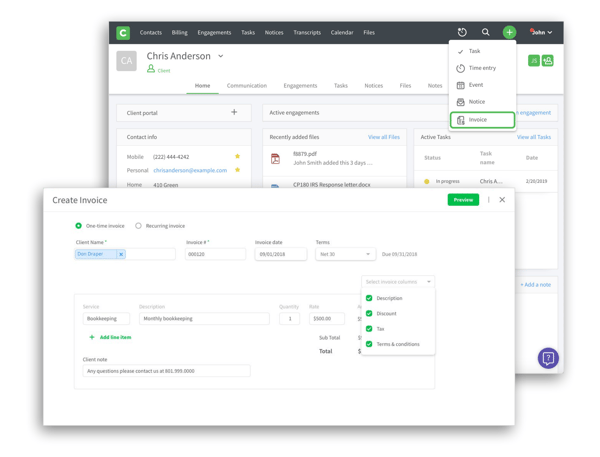Click the star next to the mobile number

[x=237, y=156]
